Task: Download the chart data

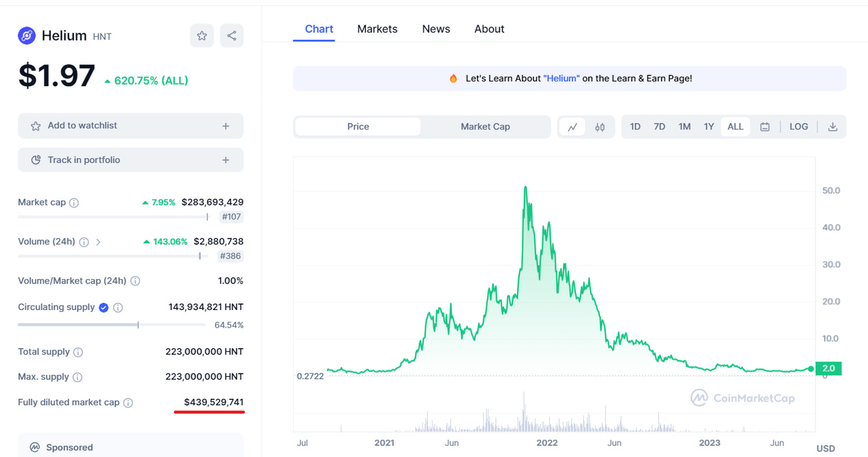Action: [x=833, y=127]
